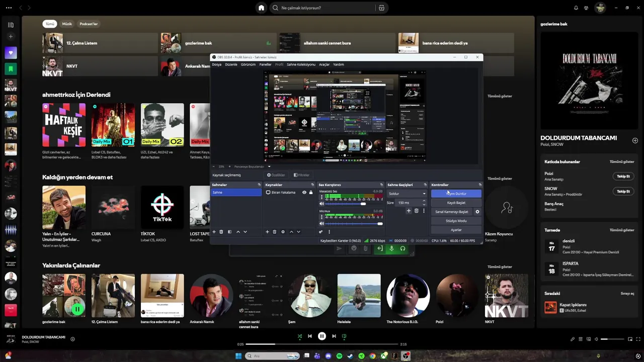Image resolution: width=644 pixels, height=362 pixels.
Task: Open Spotify profile avatar menu
Action: tap(600, 8)
